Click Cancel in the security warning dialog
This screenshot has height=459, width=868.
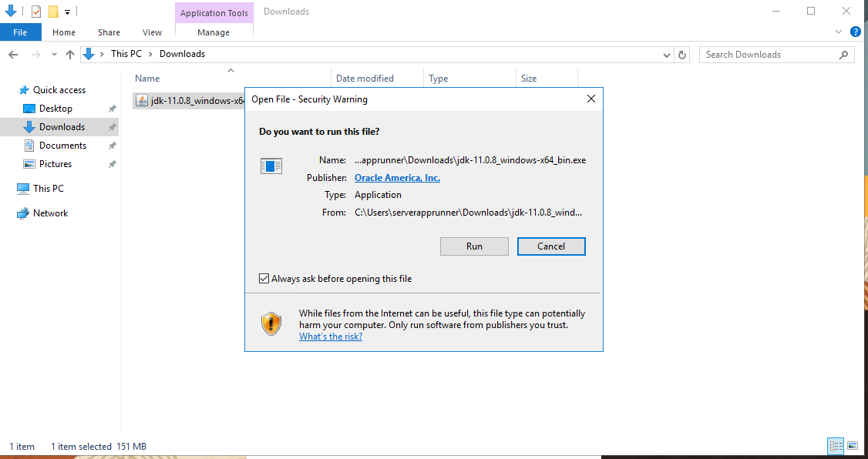tap(551, 246)
